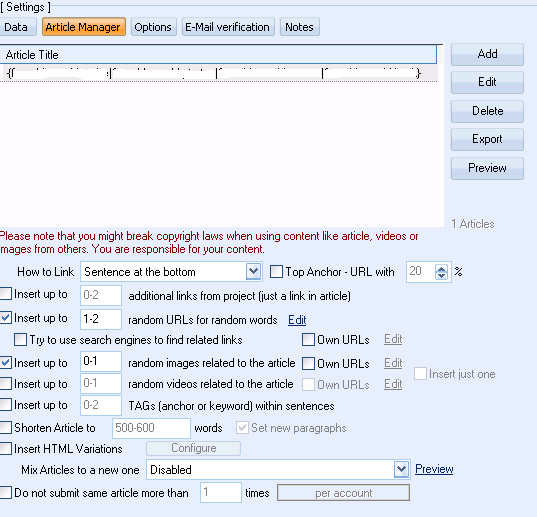Increase Top Anchor percentage value
Viewport: 537px width, 517px height.
441,269
